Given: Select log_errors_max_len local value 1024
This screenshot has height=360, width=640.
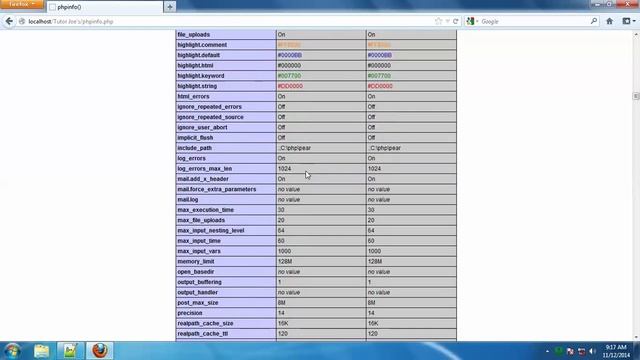Looking at the screenshot, I should (284, 169).
